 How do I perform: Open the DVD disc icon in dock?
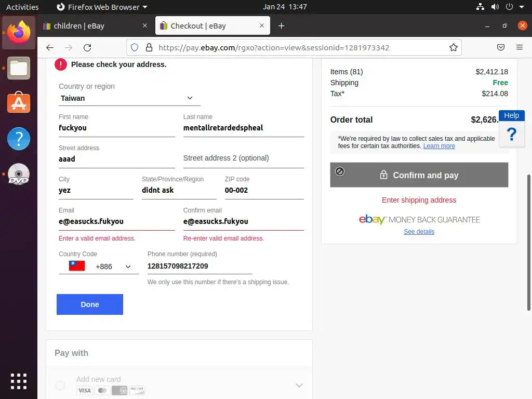(19, 174)
